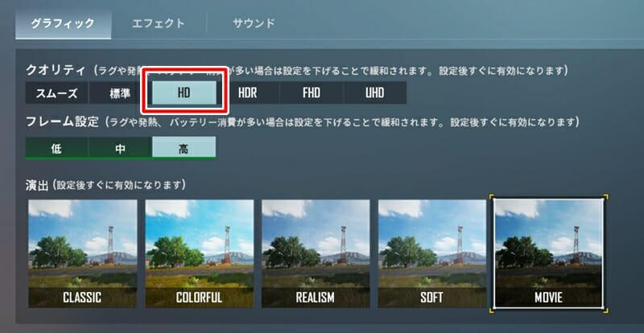
Task: Click the フレーム設定 section label
Action: point(62,122)
